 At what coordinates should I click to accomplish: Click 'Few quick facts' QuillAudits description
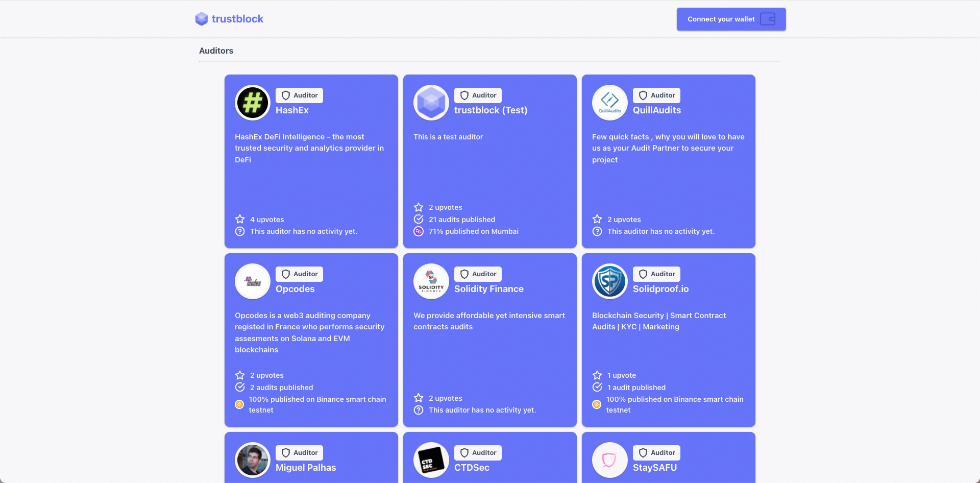tap(668, 148)
